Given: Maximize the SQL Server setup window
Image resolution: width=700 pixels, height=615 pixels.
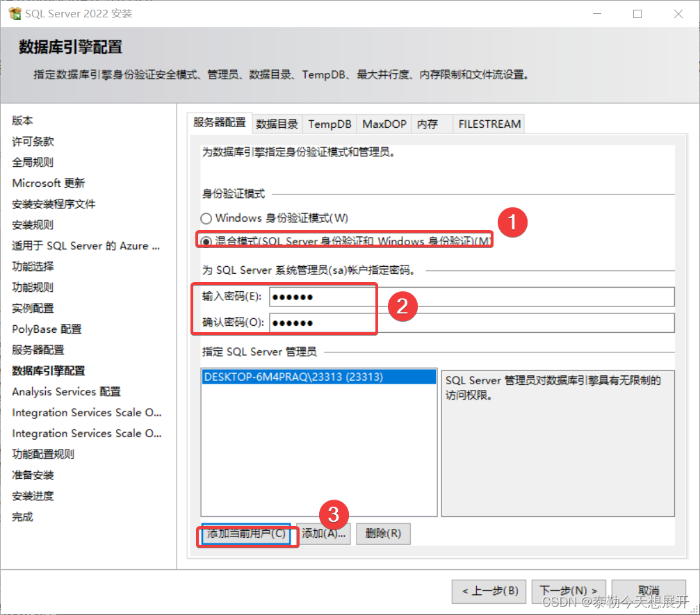Looking at the screenshot, I should 637,14.
